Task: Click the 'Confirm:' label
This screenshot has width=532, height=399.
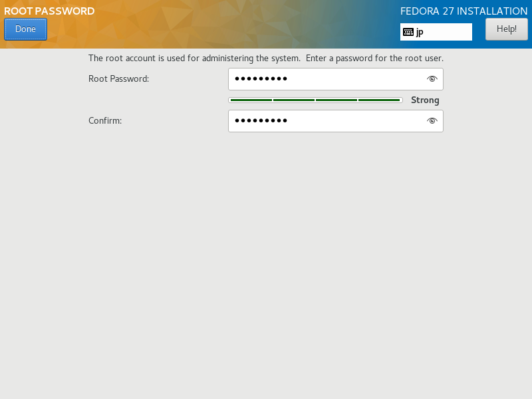Action: (x=105, y=121)
